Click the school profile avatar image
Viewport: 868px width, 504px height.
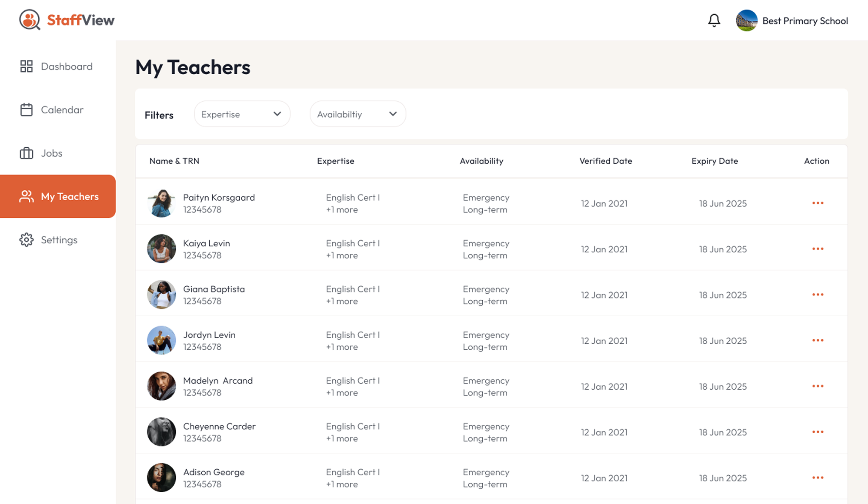coord(746,21)
